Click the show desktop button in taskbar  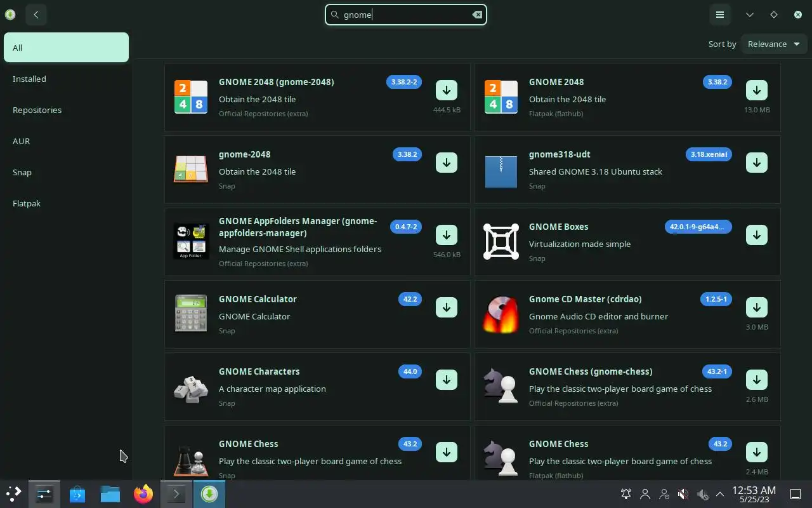[x=796, y=493]
